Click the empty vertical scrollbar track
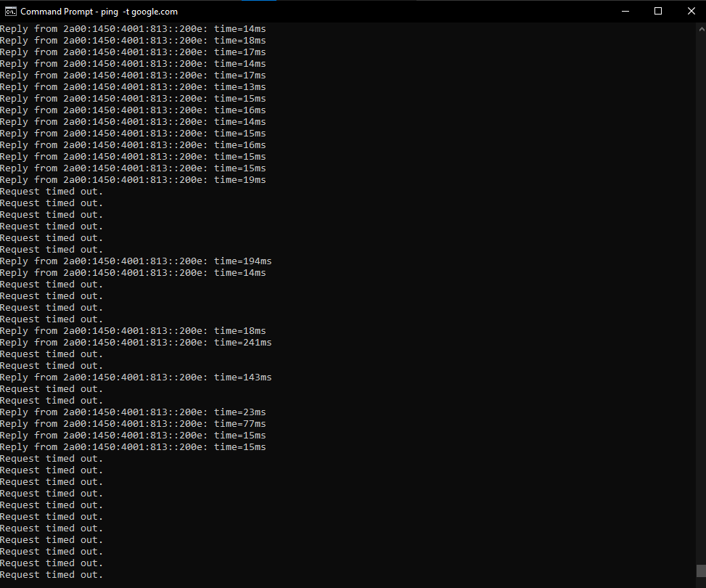This screenshot has height=588, width=706. pos(701,298)
